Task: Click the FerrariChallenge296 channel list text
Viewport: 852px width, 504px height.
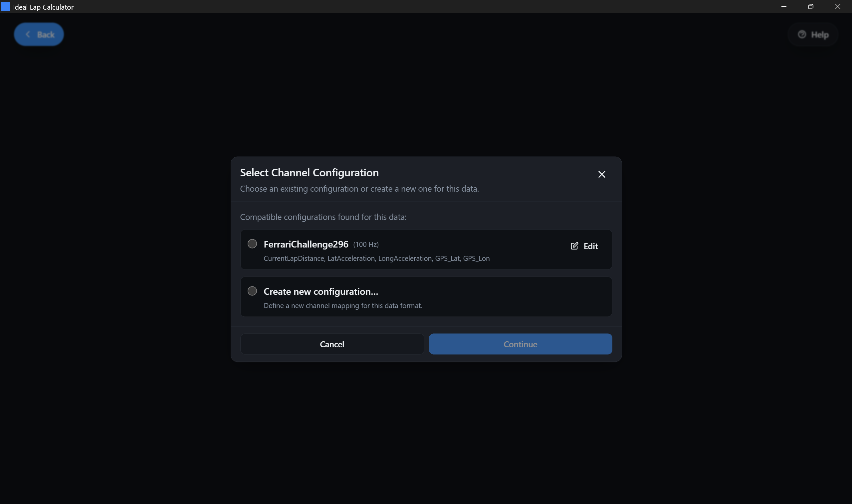Action: pyautogui.click(x=376, y=258)
